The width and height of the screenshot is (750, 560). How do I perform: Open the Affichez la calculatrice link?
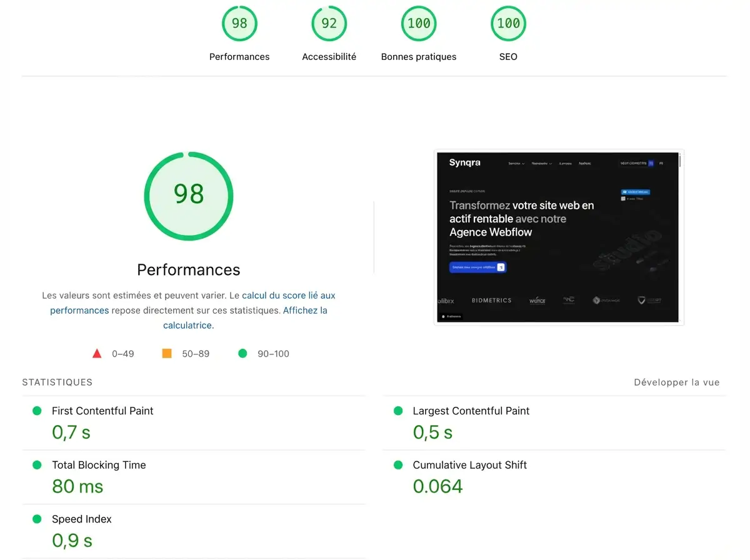tap(306, 310)
